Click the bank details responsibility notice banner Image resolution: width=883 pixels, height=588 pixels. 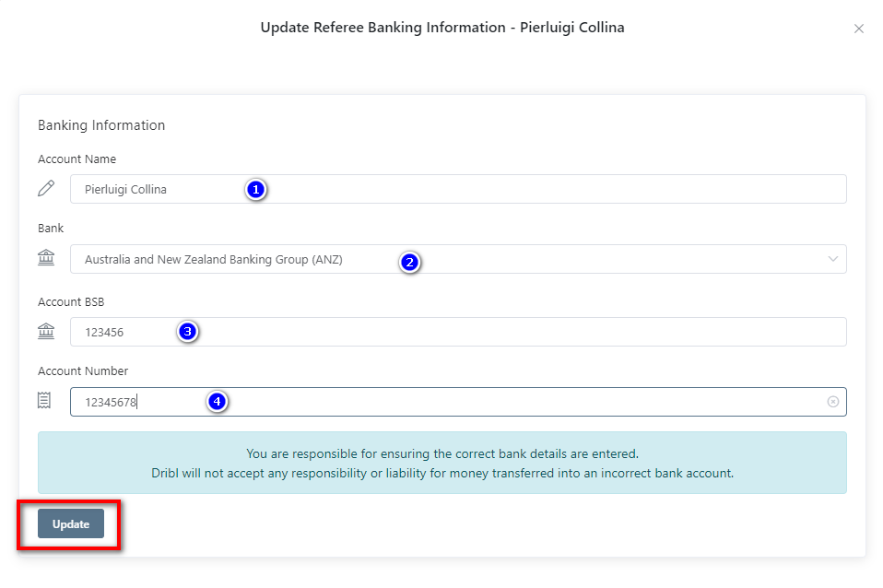(x=441, y=464)
